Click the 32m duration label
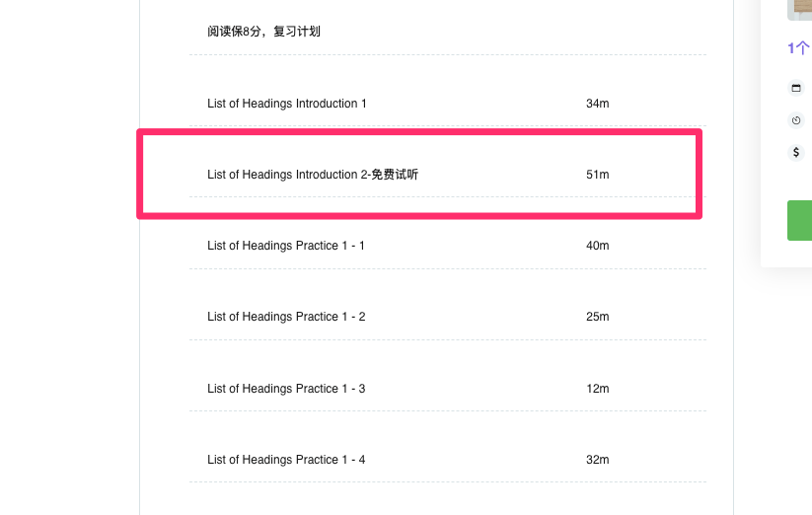This screenshot has height=515, width=812. pyautogui.click(x=597, y=460)
